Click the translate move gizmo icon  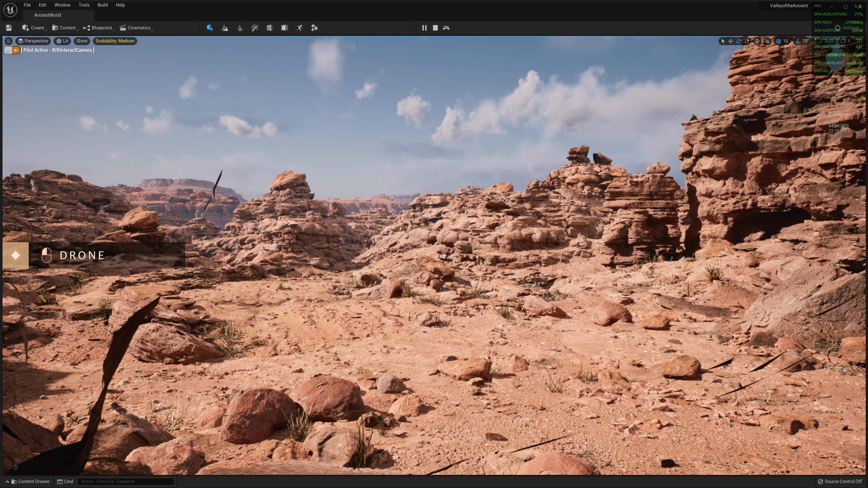pyautogui.click(x=731, y=41)
